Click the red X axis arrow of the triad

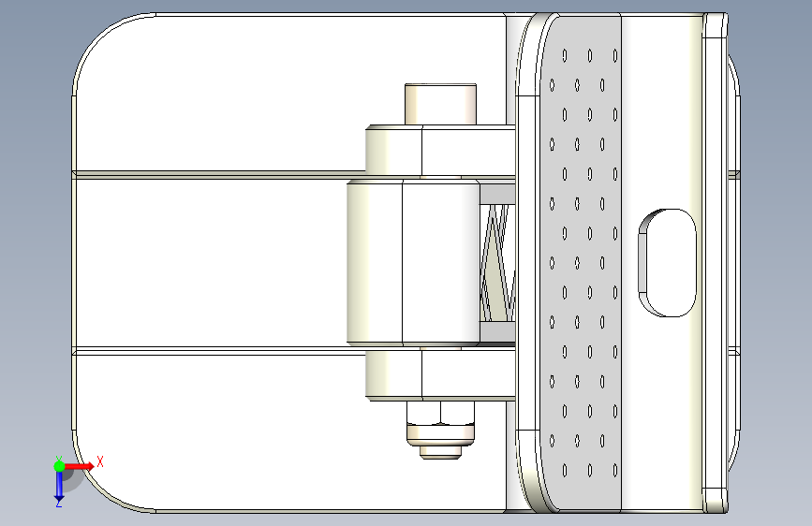click(x=80, y=466)
